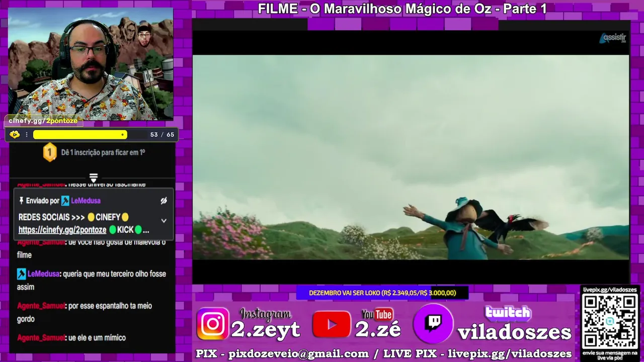644x362 pixels.
Task: Open LeMedusa's username on the 'terceiro olho' message
Action: (43, 274)
